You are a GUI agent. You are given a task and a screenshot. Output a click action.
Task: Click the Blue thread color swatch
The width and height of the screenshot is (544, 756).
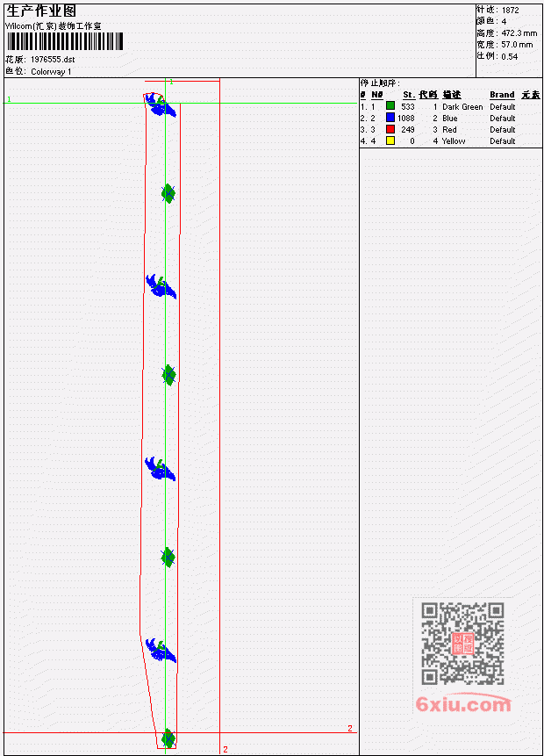point(390,117)
